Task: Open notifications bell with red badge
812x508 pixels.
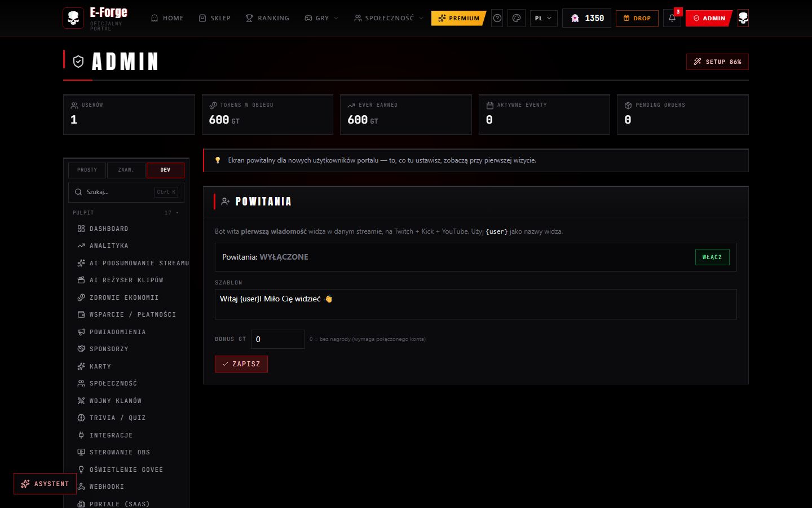Action: [x=672, y=18]
